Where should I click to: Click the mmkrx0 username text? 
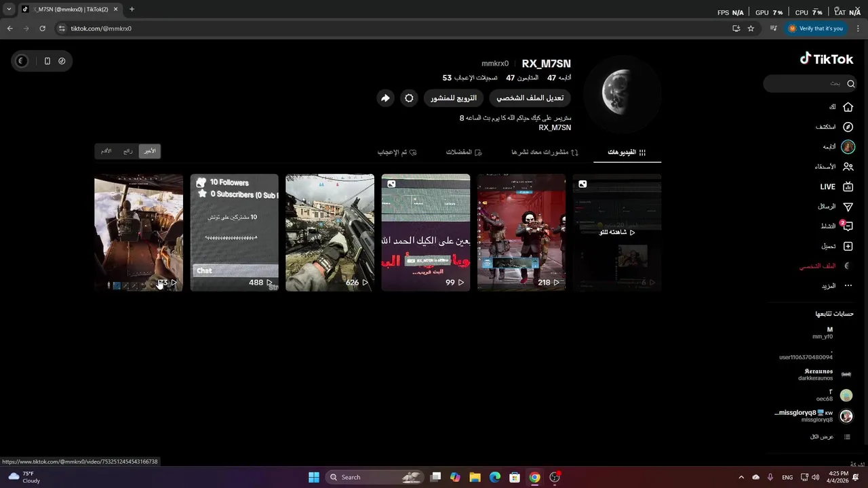pyautogui.click(x=495, y=64)
